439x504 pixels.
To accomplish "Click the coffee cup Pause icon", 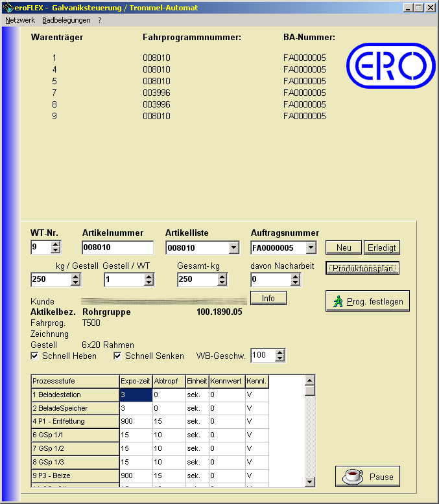I will 352,476.
